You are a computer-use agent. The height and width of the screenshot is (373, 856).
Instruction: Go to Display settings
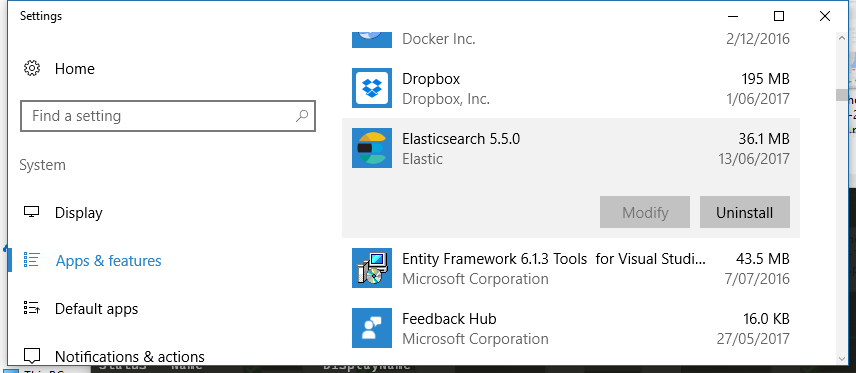79,213
